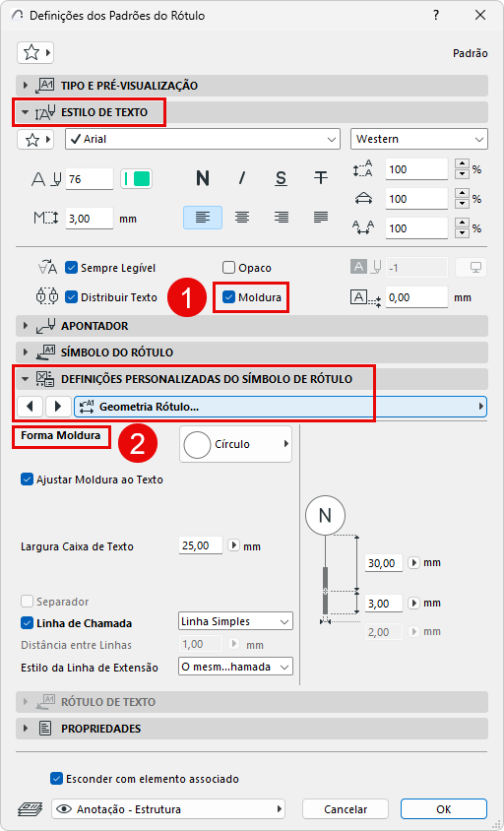Viewport: 504px width, 831px height.
Task: Open Geometria Rótulo page selector
Action: pyautogui.click(x=281, y=407)
